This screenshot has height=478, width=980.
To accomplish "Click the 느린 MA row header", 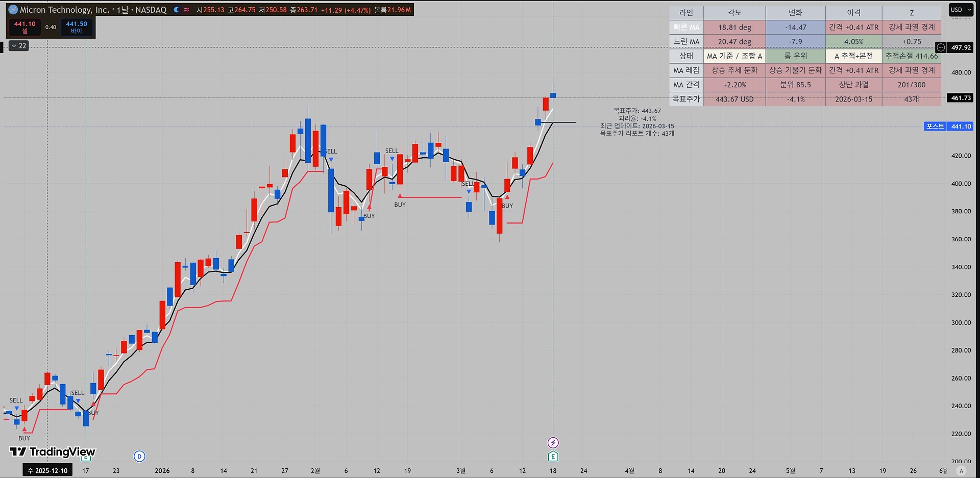I will [x=687, y=41].
